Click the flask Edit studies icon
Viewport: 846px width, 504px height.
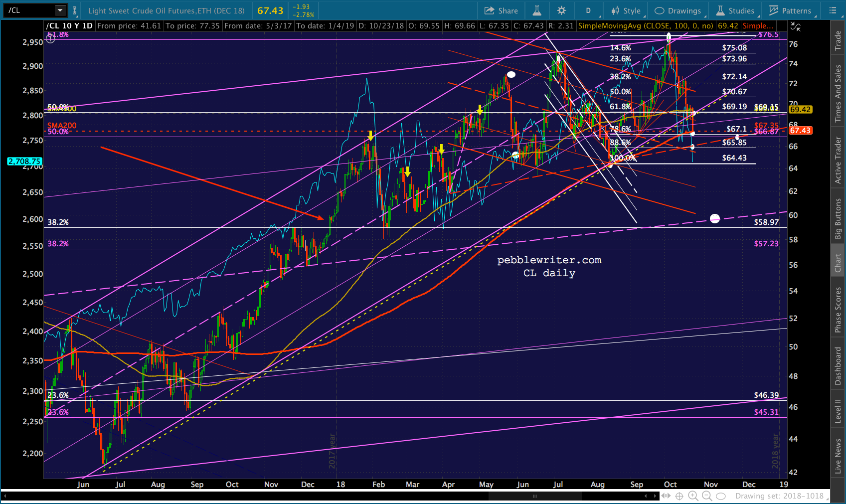tap(537, 10)
